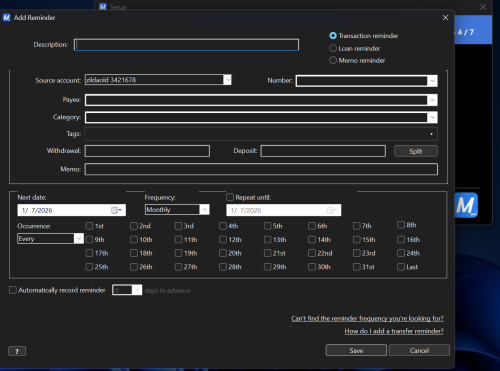Cancel the Add Reminder dialog
This screenshot has width=500, height=371.
pos(419,350)
